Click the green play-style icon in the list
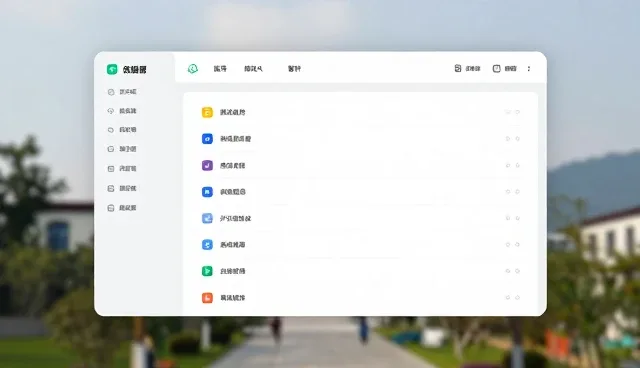The image size is (640, 368). [207, 271]
